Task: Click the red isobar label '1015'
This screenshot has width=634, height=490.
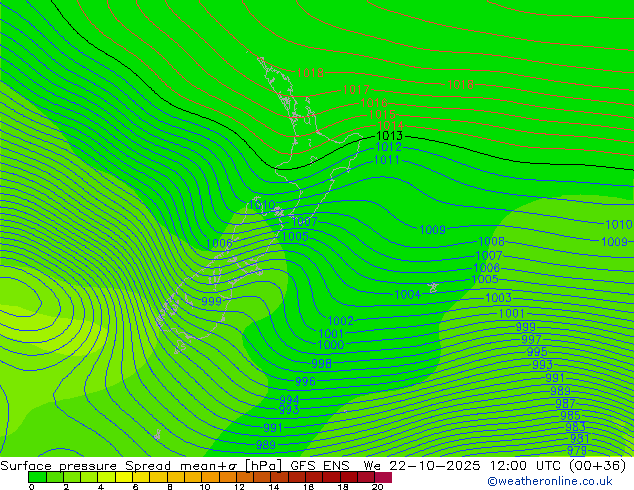Action: coord(382,114)
